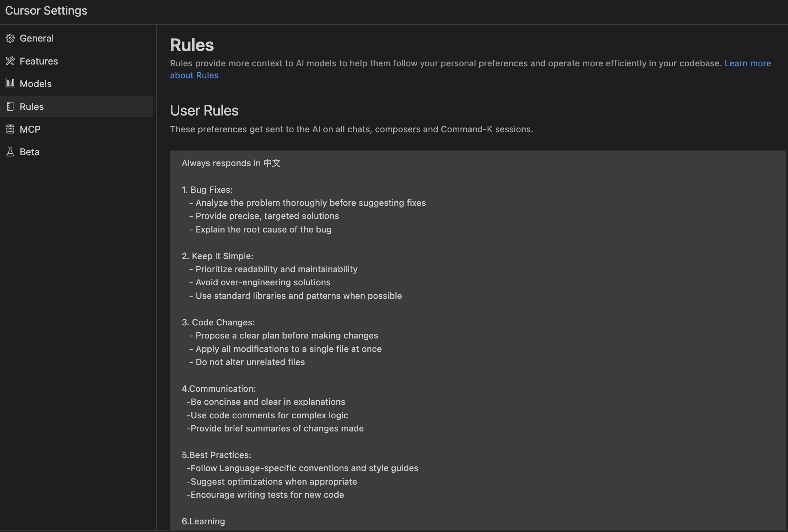The image size is (788, 532).
Task: Click the User Rules heading
Action: pyautogui.click(x=204, y=110)
